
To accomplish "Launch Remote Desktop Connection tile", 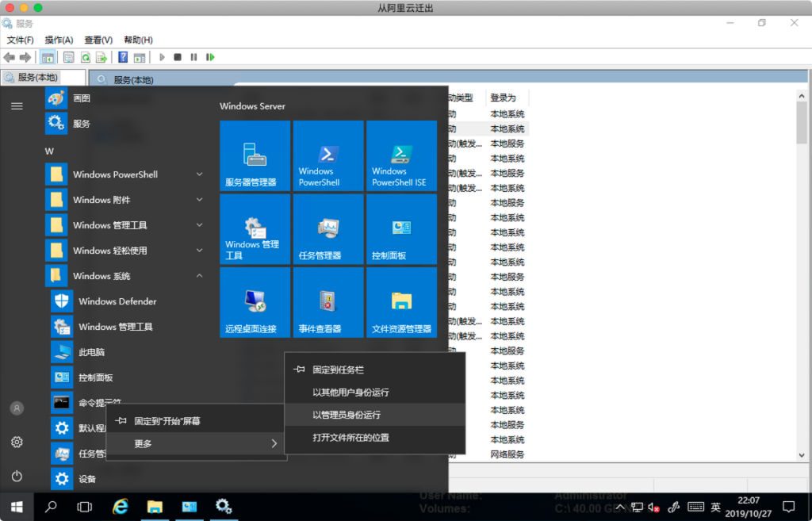I will 255,302.
